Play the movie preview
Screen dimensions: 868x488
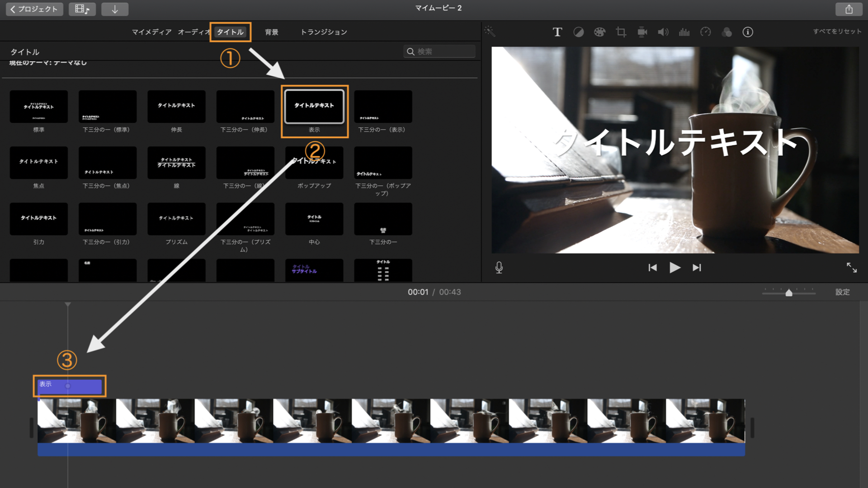pos(675,267)
